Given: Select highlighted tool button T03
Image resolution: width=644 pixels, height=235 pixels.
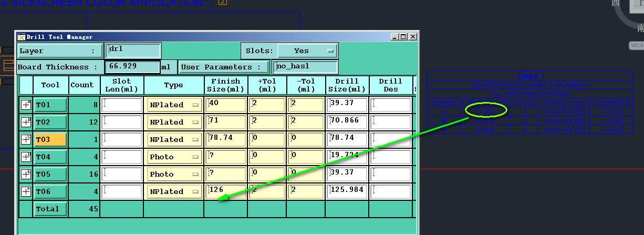Looking at the screenshot, I should coord(50,139).
